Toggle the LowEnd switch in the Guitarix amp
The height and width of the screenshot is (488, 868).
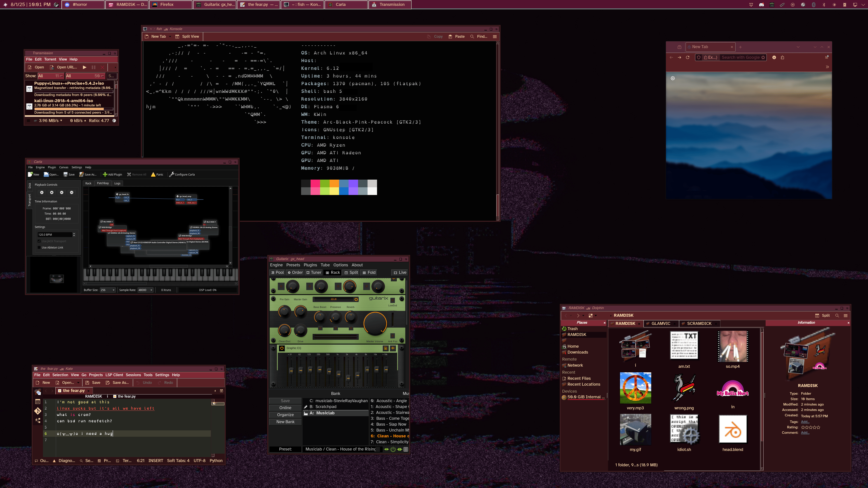[x=393, y=300]
